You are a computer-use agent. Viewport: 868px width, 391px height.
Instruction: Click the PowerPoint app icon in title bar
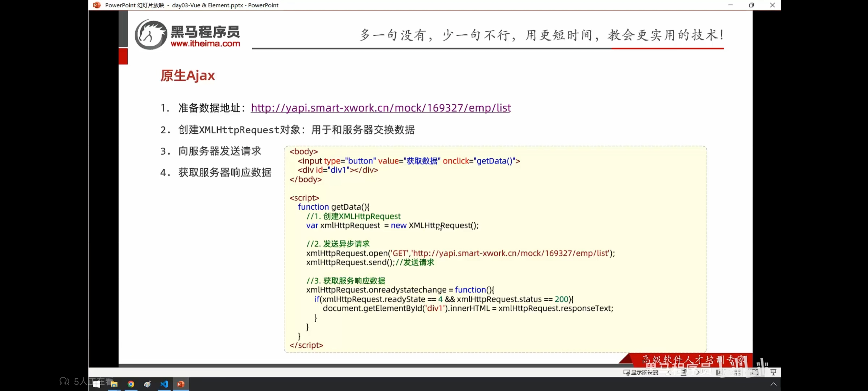97,5
